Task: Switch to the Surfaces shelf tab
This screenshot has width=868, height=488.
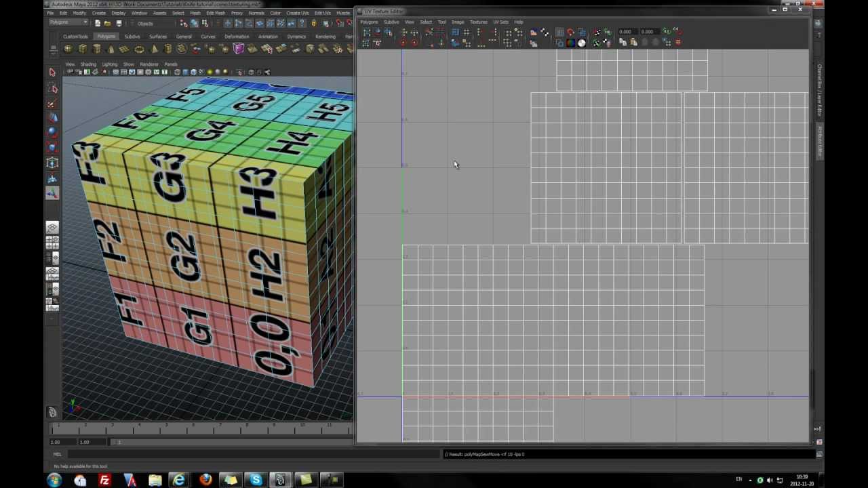Action: (x=158, y=37)
